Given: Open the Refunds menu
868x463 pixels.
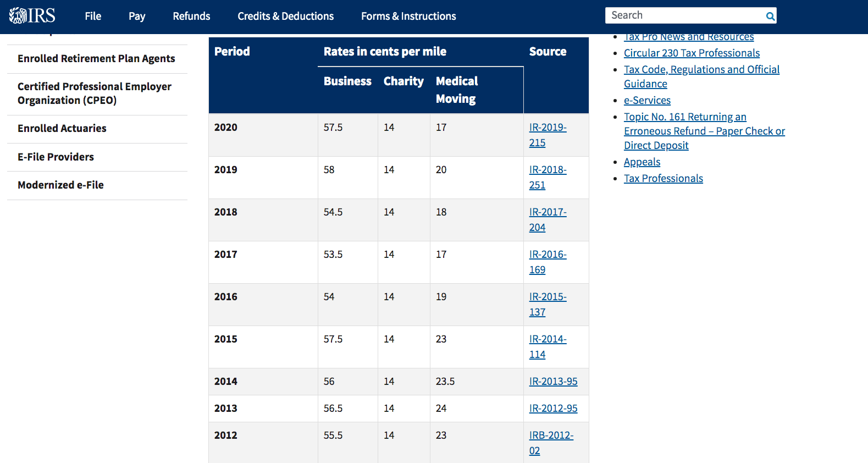Looking at the screenshot, I should pos(191,16).
